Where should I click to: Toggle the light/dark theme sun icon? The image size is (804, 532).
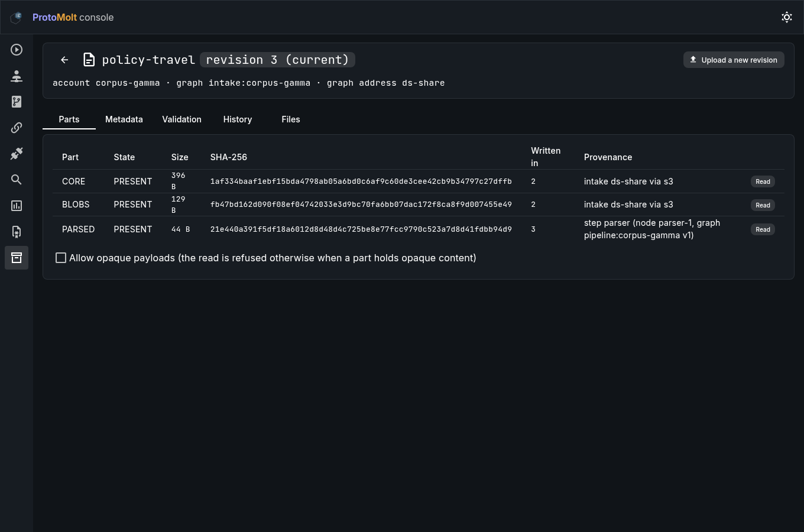(x=787, y=17)
